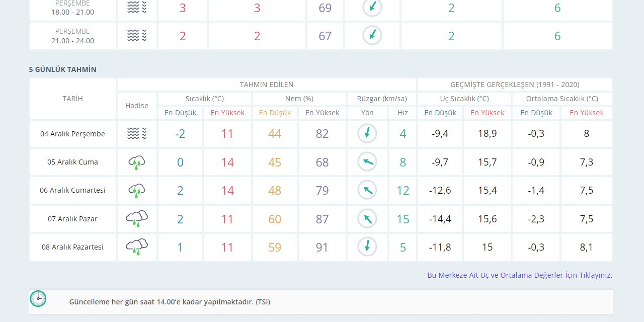Click wind direction icon for 04 Aralık Perşembe

(367, 133)
